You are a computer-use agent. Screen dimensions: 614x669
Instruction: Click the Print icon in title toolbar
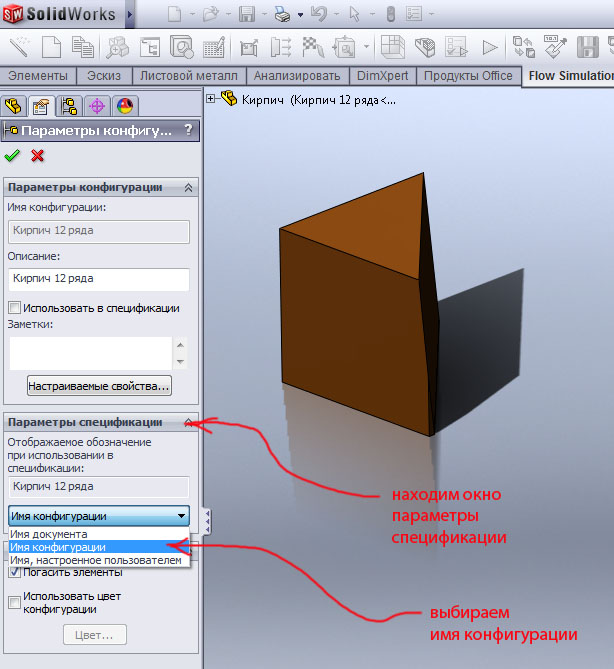[x=283, y=15]
